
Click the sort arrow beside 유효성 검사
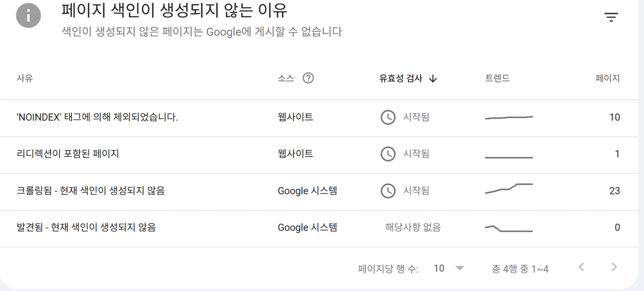[433, 78]
